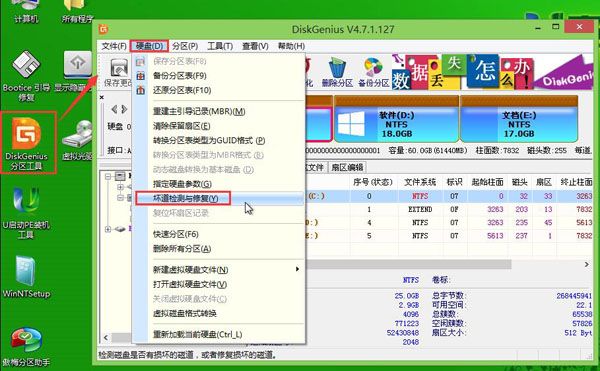Open the Bootice 引导修复 desktop icon
The height and width of the screenshot is (371, 600).
pos(26,76)
